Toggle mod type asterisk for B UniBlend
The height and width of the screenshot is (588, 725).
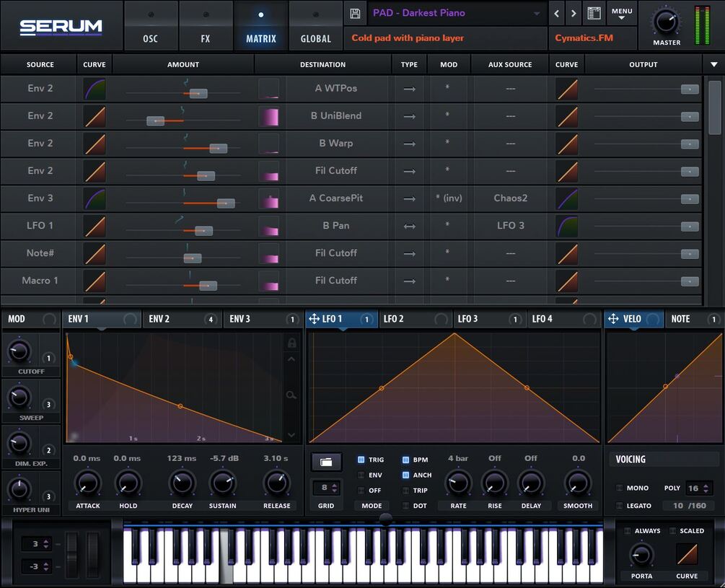pyautogui.click(x=447, y=115)
